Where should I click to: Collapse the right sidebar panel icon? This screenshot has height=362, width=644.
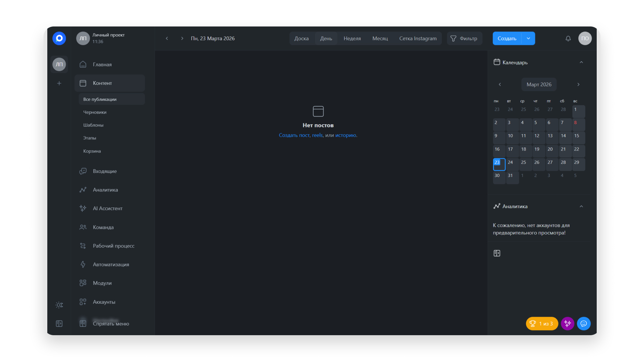(497, 253)
